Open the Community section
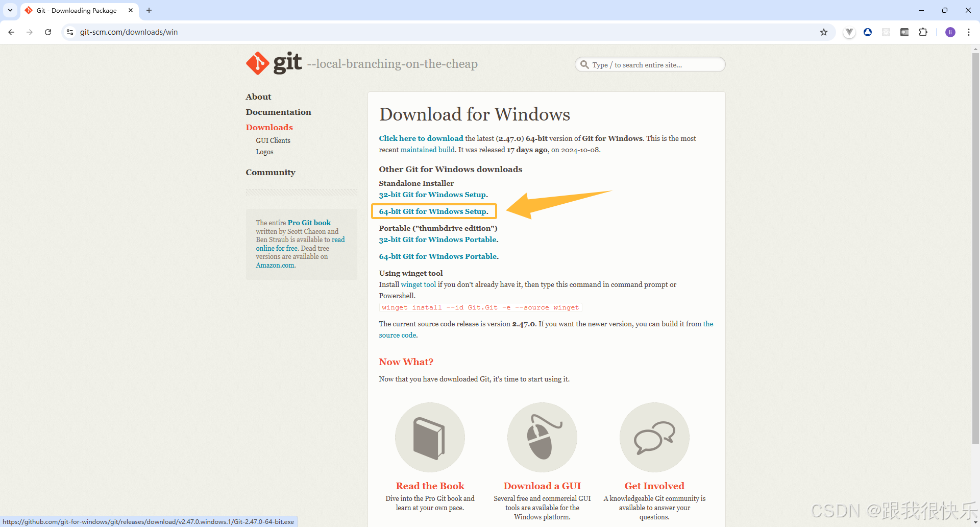 tap(271, 173)
